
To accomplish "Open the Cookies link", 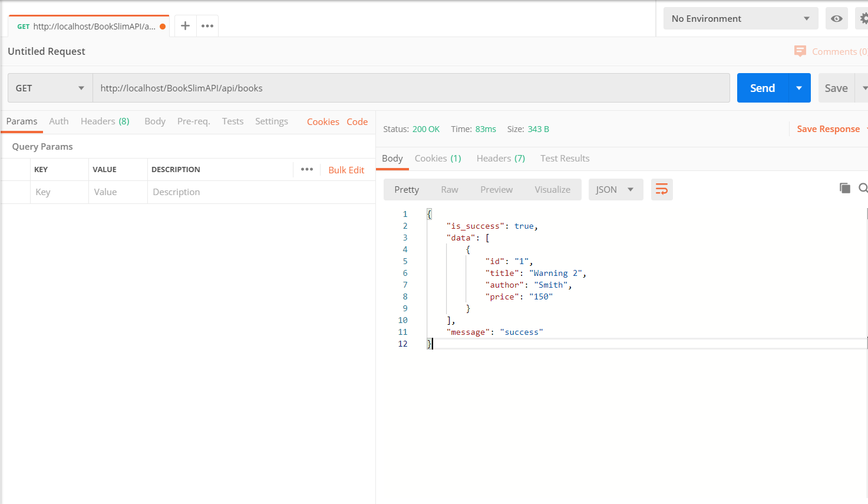I will [x=323, y=121].
